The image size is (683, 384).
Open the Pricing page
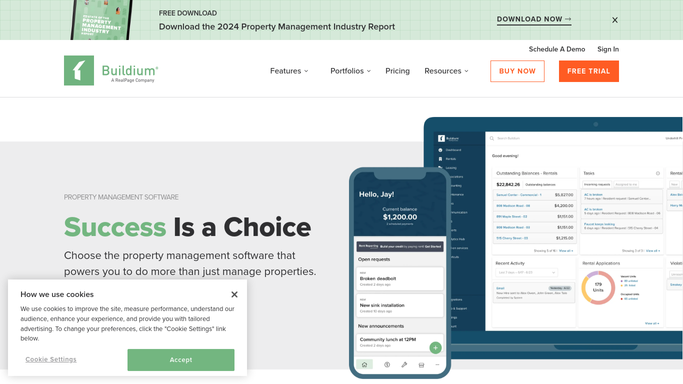tap(397, 71)
